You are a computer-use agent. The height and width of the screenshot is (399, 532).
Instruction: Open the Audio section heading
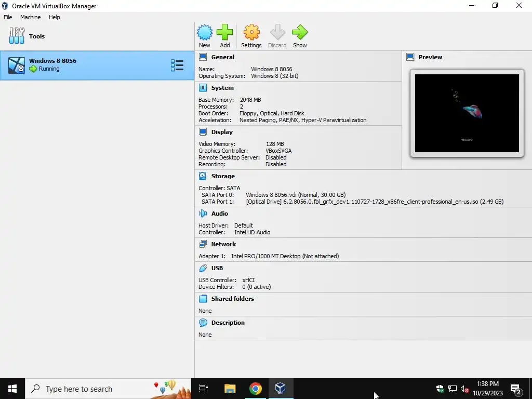(x=220, y=214)
